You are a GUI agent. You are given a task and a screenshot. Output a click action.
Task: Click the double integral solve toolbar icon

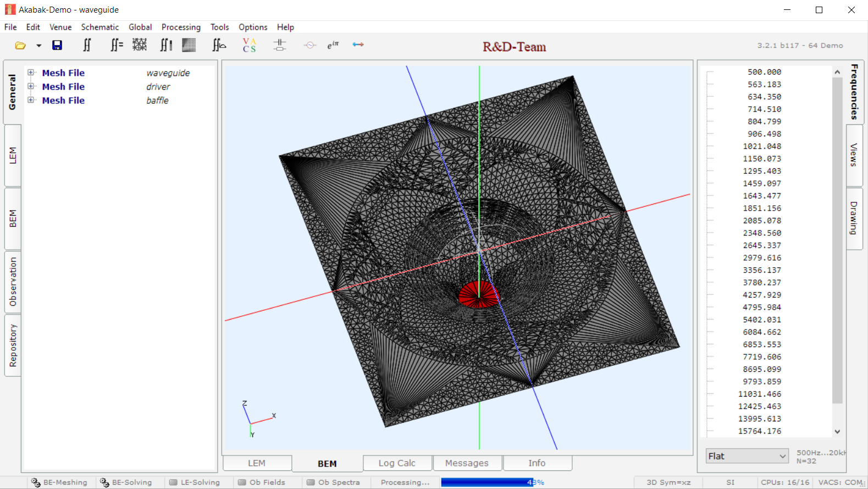(87, 45)
